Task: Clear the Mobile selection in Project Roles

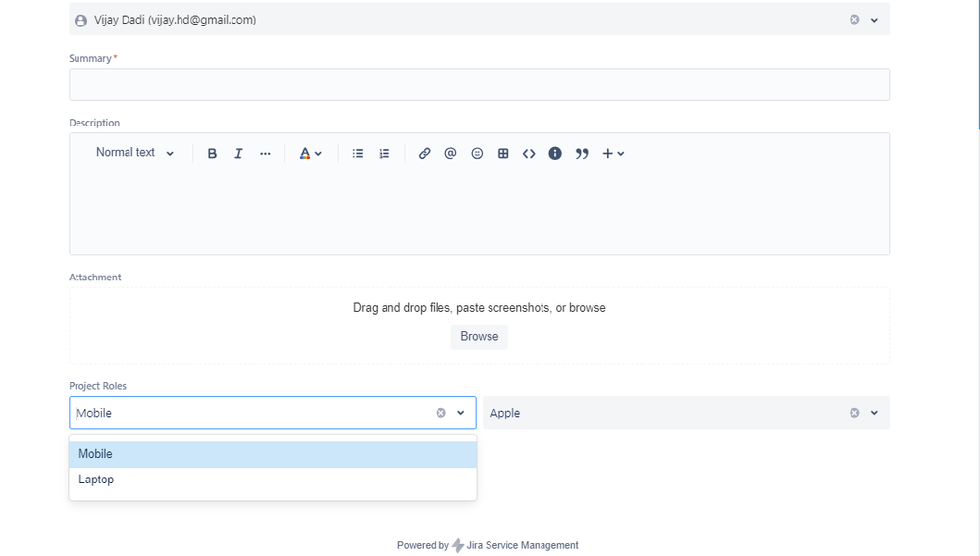Action: (x=440, y=413)
